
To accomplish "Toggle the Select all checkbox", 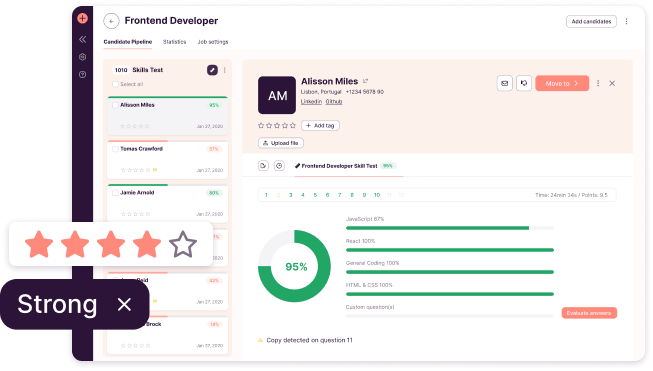I will coord(115,84).
